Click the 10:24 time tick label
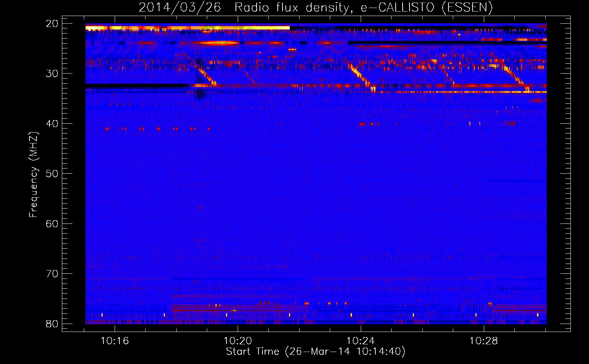This screenshot has width=589, height=364. [x=361, y=341]
